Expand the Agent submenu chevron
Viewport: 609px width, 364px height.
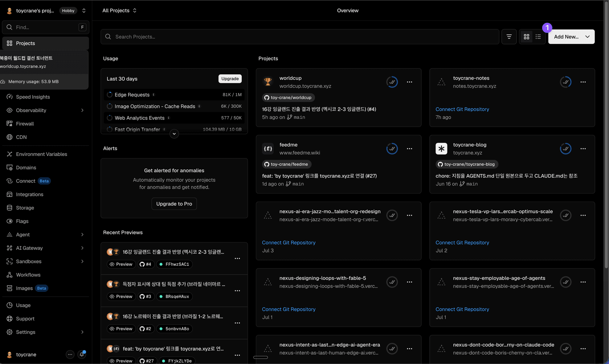(x=82, y=235)
